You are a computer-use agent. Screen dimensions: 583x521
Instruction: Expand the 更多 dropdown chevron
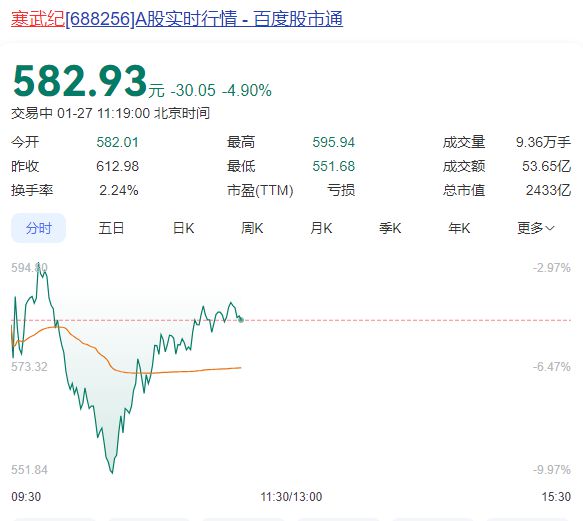550,228
